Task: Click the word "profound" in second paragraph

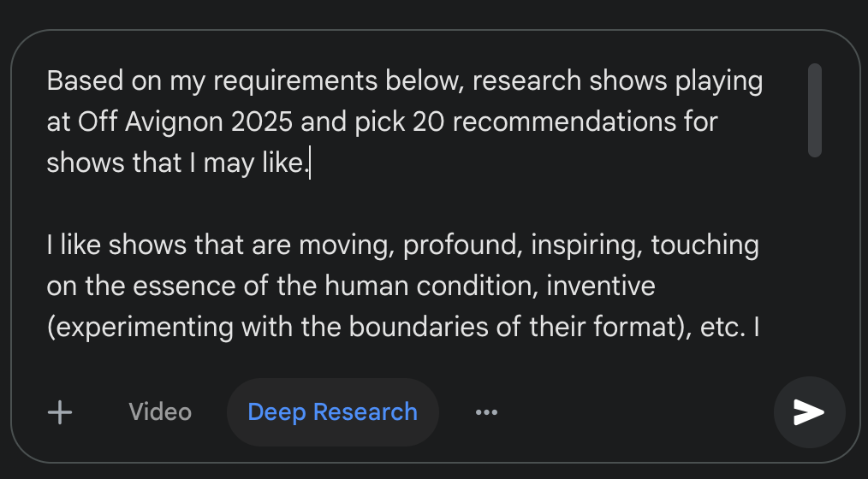Action: point(463,245)
